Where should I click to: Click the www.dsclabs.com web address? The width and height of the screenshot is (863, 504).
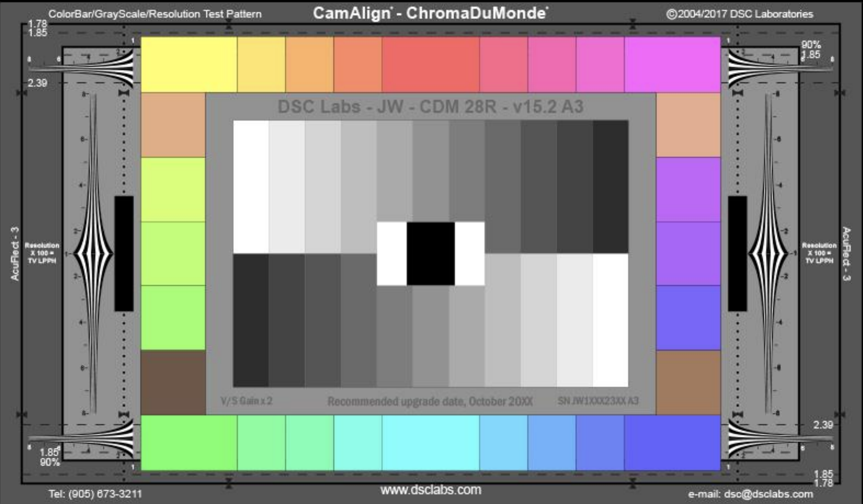(x=431, y=490)
